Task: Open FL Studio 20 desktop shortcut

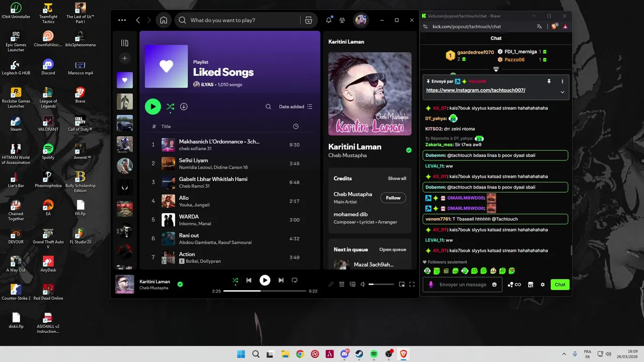Action: pos(80,236)
